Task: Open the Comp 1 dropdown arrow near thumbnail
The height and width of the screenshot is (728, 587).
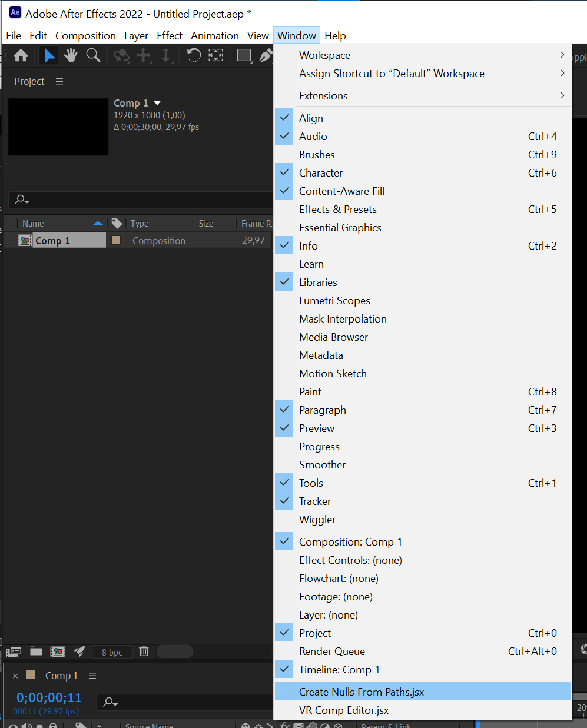Action: pos(157,103)
